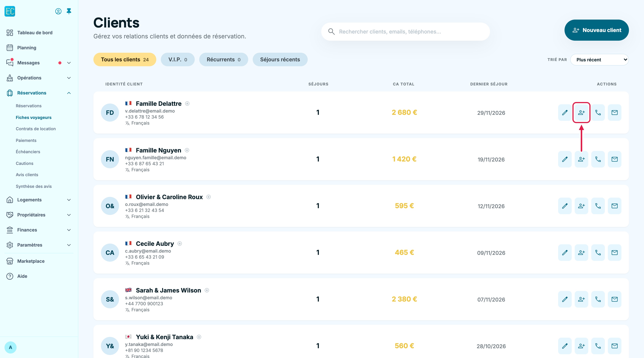The height and width of the screenshot is (358, 644).
Task: Call Famille Delattre via phone icon
Action: (x=598, y=112)
